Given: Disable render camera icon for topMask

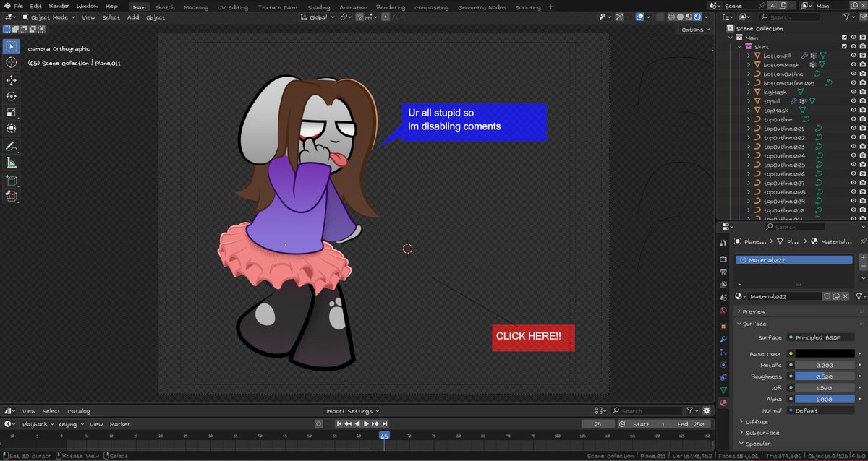Looking at the screenshot, I should [863, 111].
